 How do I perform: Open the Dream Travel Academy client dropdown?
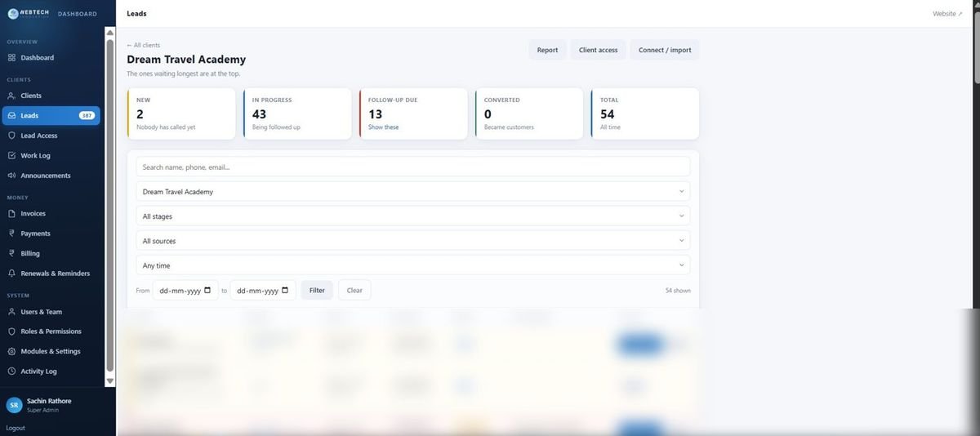[412, 192]
